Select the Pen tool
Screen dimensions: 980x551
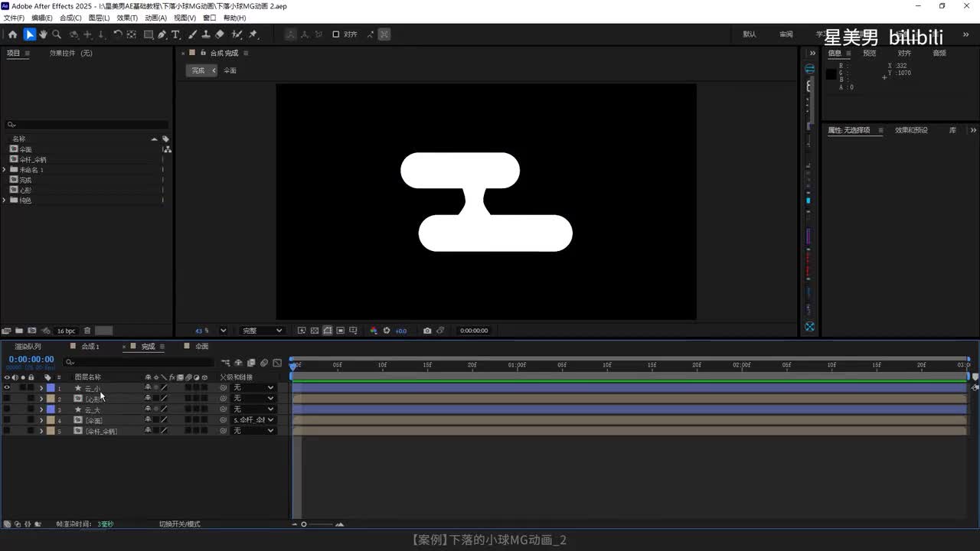coord(162,34)
